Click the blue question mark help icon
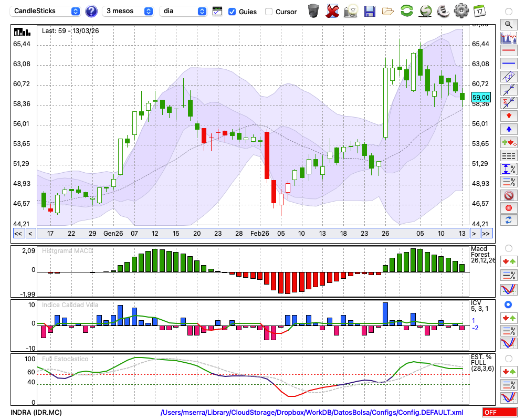Image resolution: width=525 pixels, height=420 pixels. pos(91,11)
